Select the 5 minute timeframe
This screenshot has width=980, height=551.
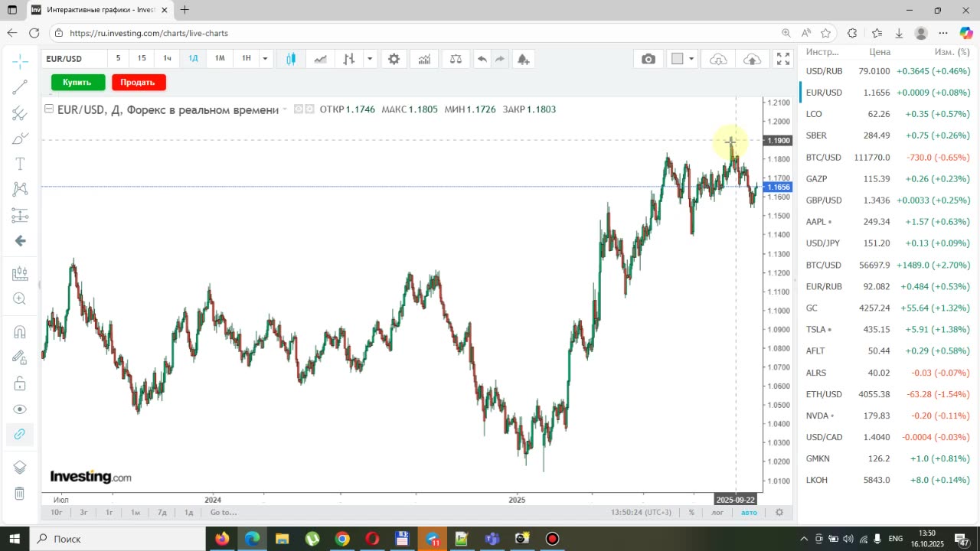118,59
